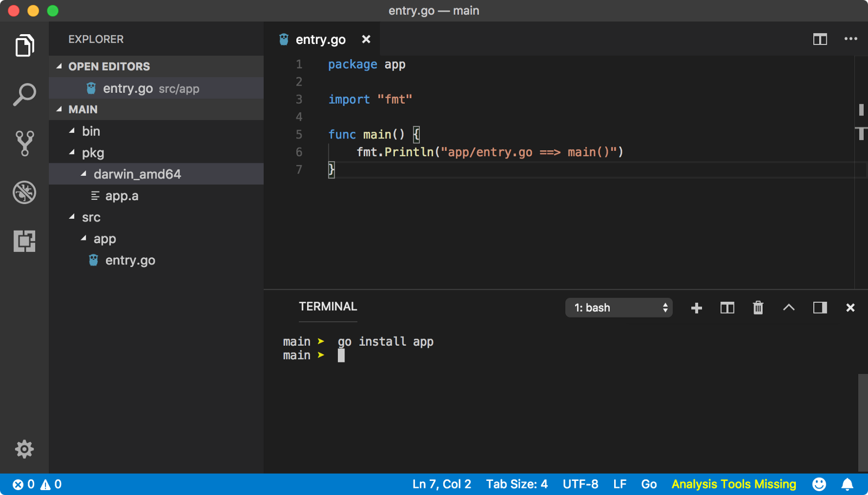Collapse the app folder under src
868x495 pixels.
tap(84, 238)
